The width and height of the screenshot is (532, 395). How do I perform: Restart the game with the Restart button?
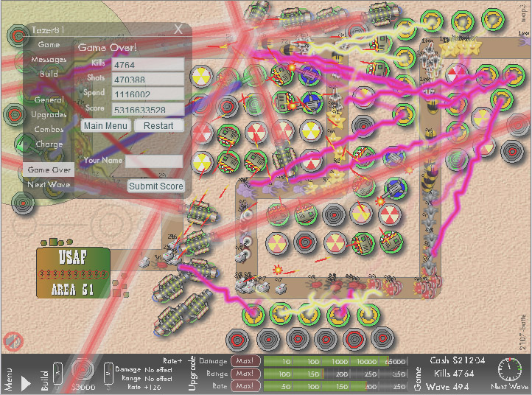click(158, 126)
